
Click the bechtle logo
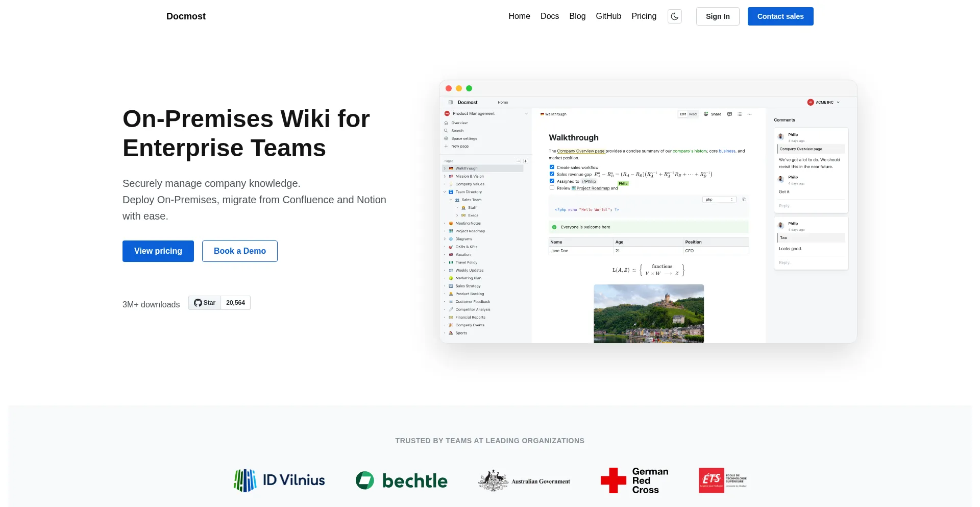click(402, 480)
